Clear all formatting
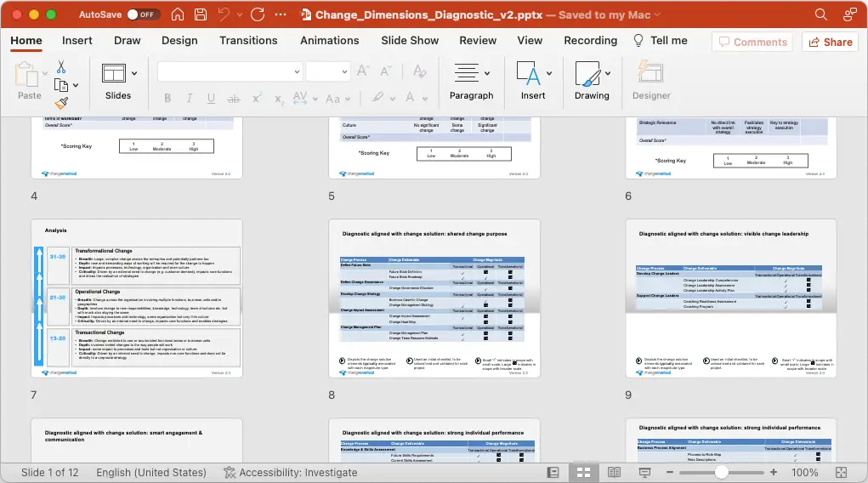The image size is (868, 483). [x=420, y=71]
